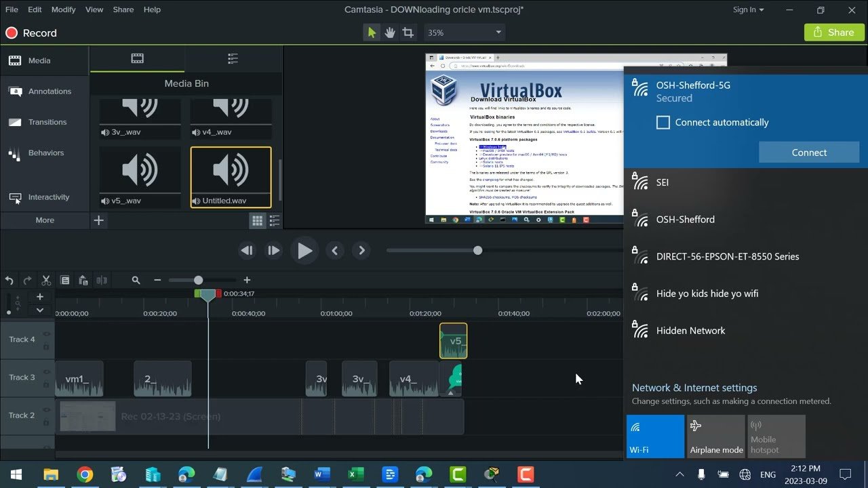Viewport: 868px width, 488px height.
Task: Select the Untitled.wav media thumbnail
Action: tap(231, 178)
